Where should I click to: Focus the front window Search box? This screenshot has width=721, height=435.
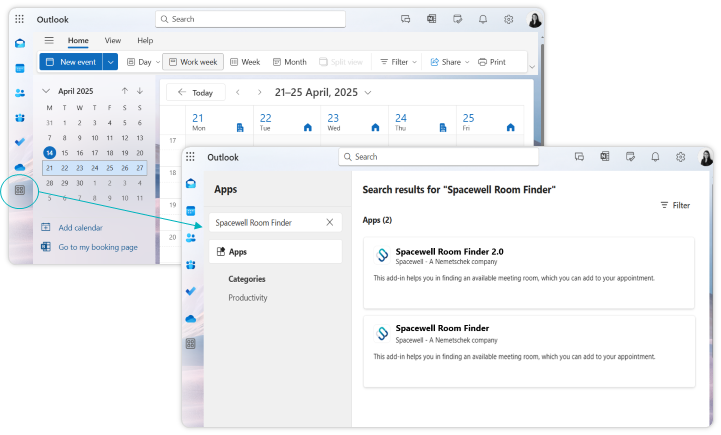(x=439, y=157)
